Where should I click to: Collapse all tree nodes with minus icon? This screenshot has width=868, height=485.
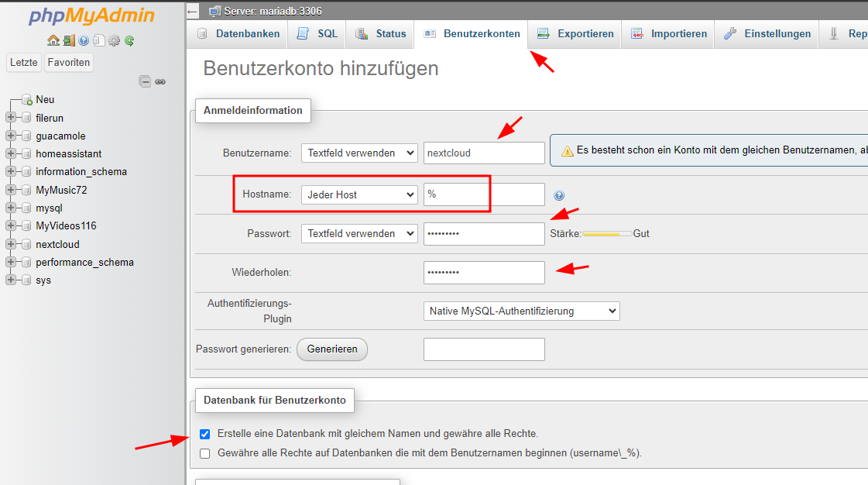[145, 82]
